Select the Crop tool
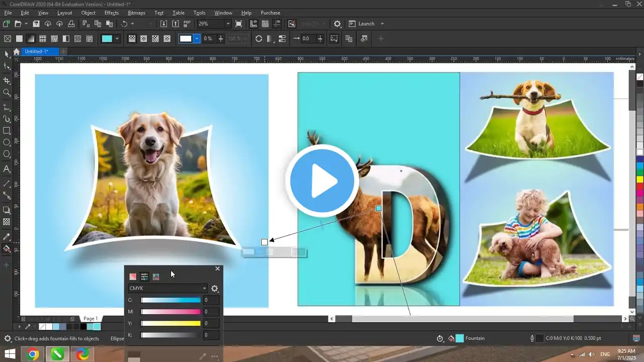This screenshot has height=362, width=644. (7, 80)
